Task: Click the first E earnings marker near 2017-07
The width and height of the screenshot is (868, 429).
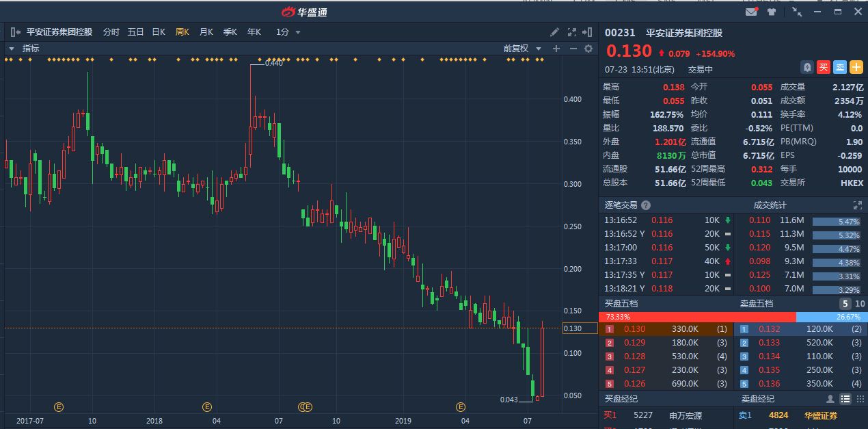Action: click(x=59, y=407)
